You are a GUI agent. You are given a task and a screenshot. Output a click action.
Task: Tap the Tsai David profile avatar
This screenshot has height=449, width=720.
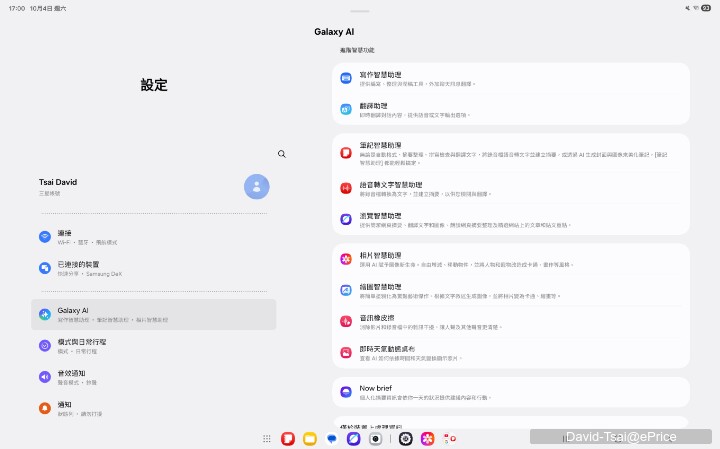point(257,187)
